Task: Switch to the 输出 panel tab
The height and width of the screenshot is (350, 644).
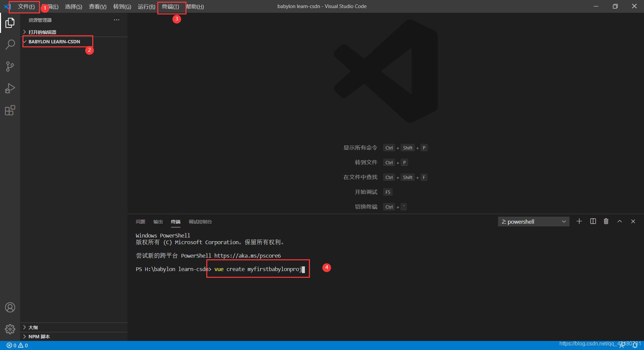Action: pyautogui.click(x=158, y=222)
